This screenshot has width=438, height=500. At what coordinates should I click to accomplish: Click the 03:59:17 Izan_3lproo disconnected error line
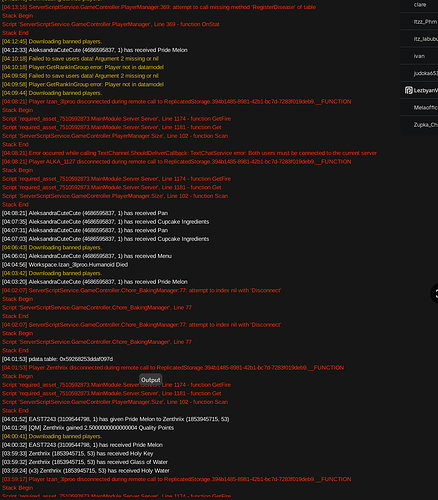tap(177, 479)
